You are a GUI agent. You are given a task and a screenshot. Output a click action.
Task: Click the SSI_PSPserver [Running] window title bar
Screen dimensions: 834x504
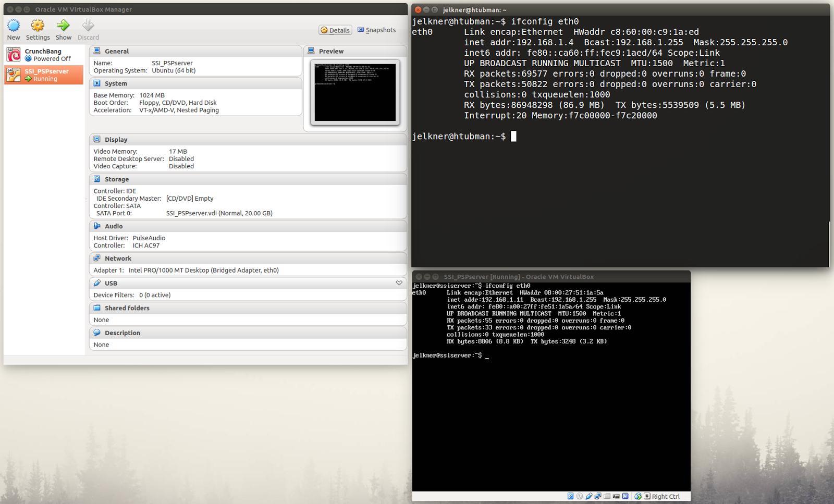tap(551, 277)
